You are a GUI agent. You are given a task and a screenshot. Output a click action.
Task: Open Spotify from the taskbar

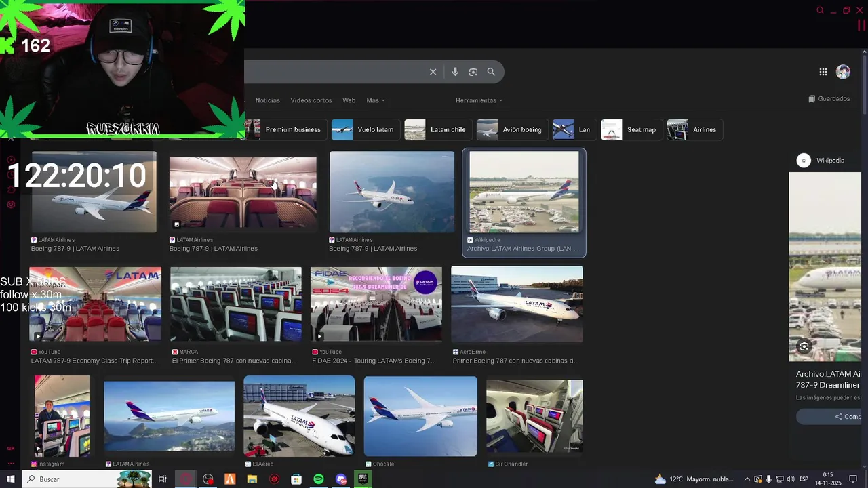pos(319,479)
